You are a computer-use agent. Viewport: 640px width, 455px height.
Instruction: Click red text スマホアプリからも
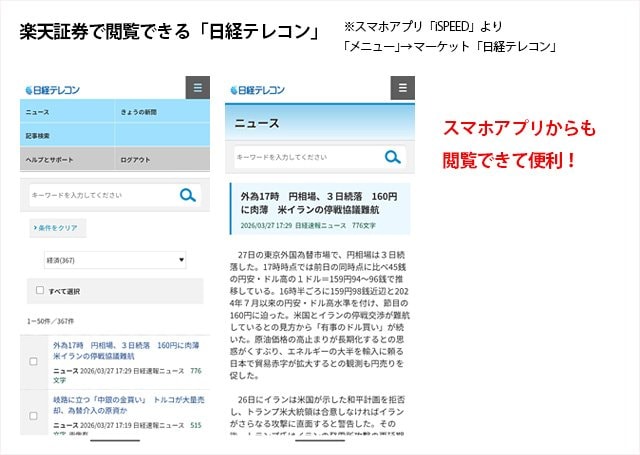[519, 128]
